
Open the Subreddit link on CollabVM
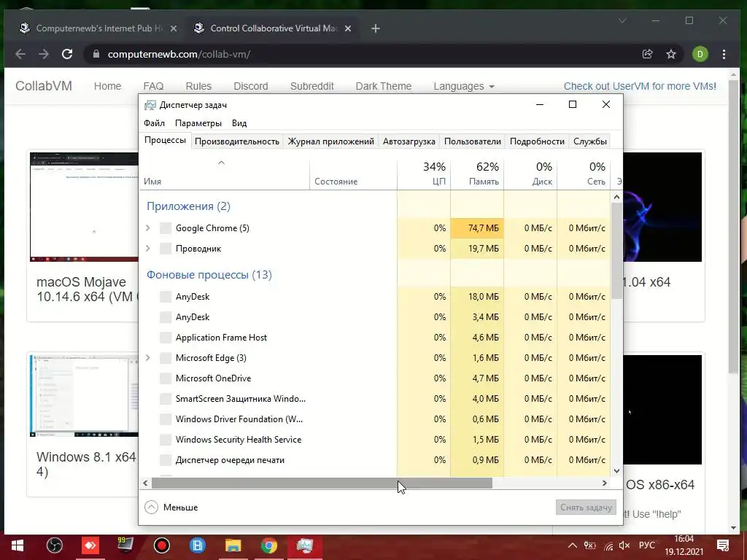312,86
